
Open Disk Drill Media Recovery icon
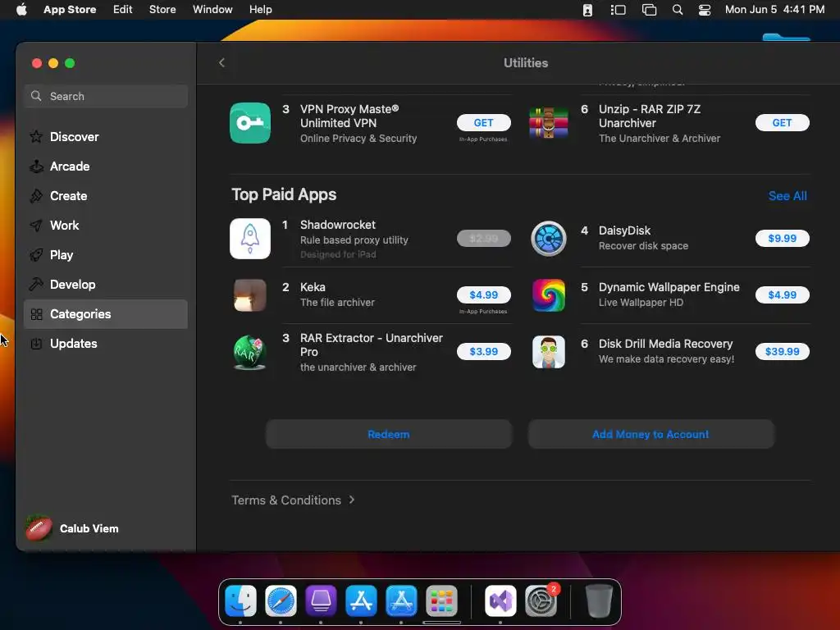click(549, 352)
